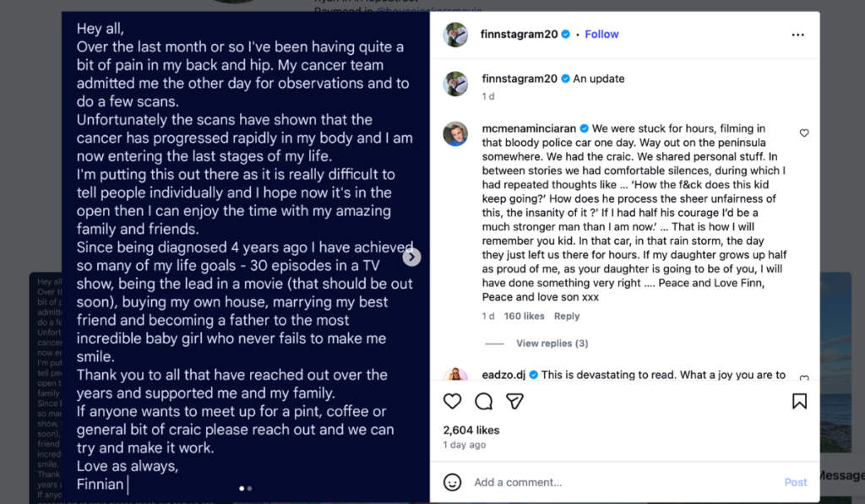Open finnstagram20 profile picture in header
865x504 pixels.
[x=455, y=35]
